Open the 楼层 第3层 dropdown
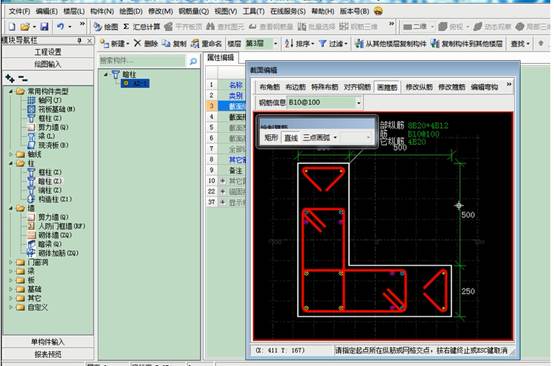This screenshot has height=366, width=554. pos(276,44)
